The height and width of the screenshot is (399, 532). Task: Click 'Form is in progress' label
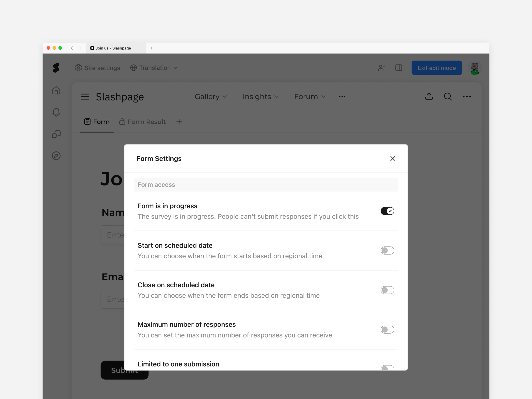[167, 206]
